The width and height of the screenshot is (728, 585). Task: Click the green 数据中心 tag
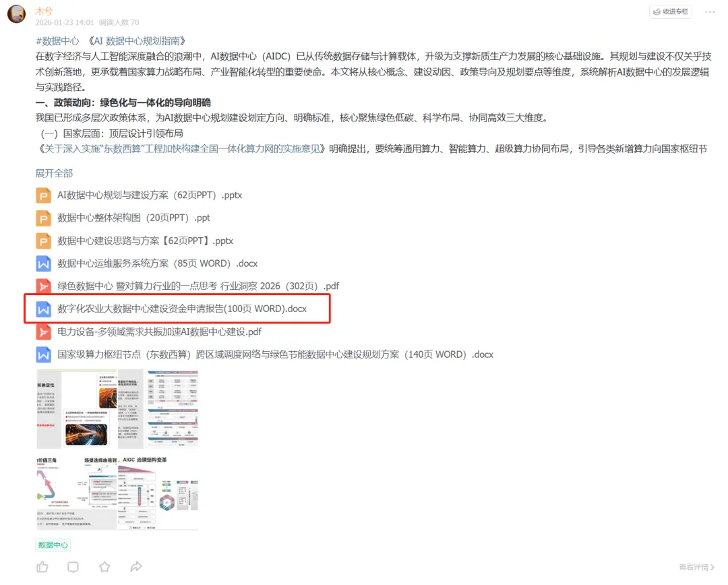pos(53,545)
